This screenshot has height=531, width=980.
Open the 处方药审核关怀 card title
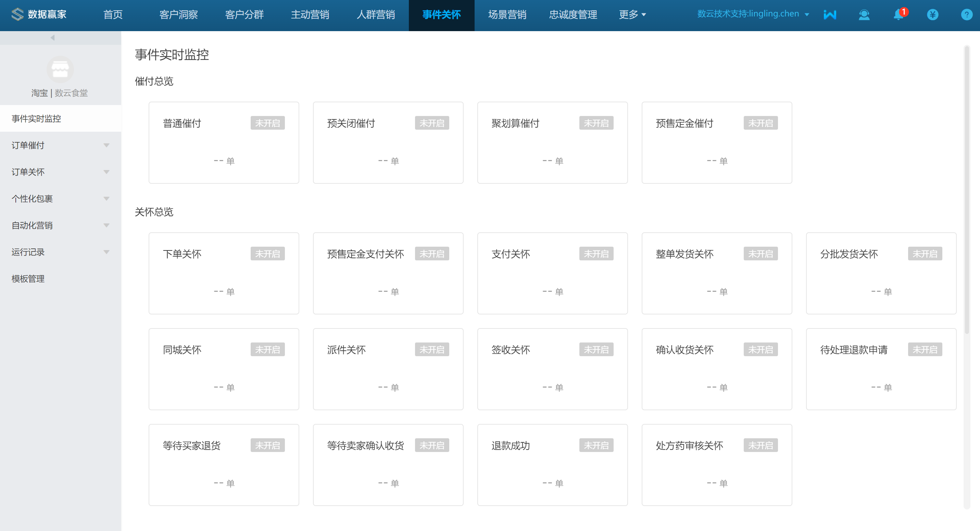[689, 446]
